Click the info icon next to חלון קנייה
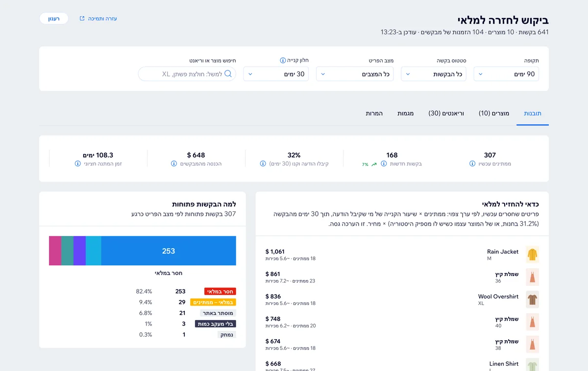 [x=283, y=60]
